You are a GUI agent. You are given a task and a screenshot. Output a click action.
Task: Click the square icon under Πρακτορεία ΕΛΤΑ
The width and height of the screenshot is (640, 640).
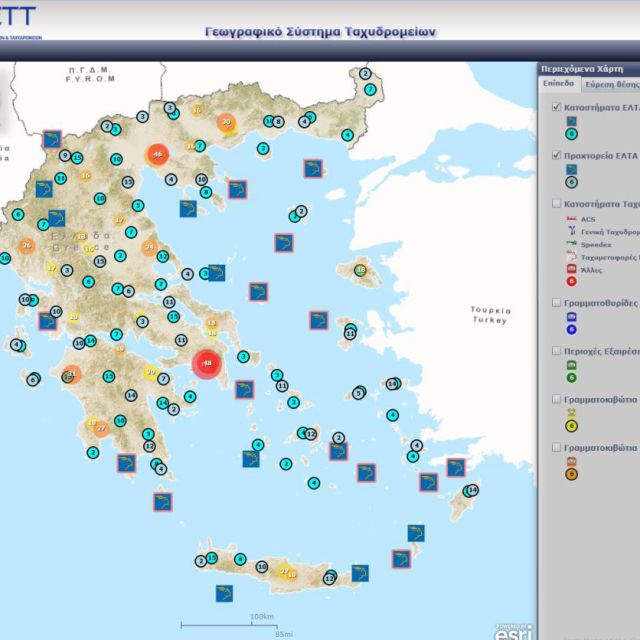pyautogui.click(x=571, y=169)
